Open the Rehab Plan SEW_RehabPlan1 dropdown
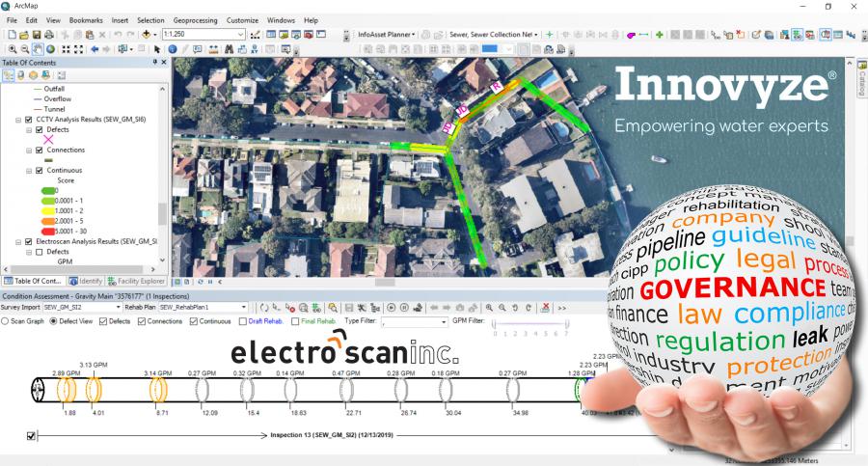 (x=244, y=307)
